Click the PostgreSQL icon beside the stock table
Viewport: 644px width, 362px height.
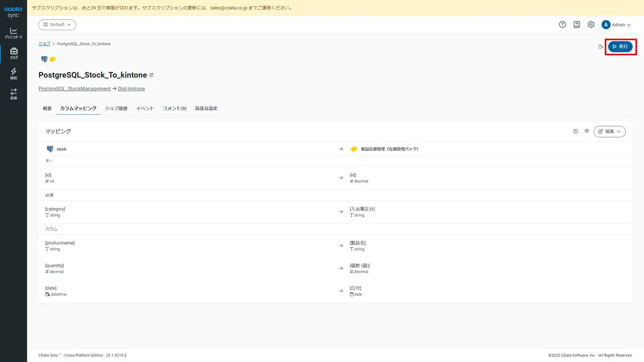click(x=50, y=149)
